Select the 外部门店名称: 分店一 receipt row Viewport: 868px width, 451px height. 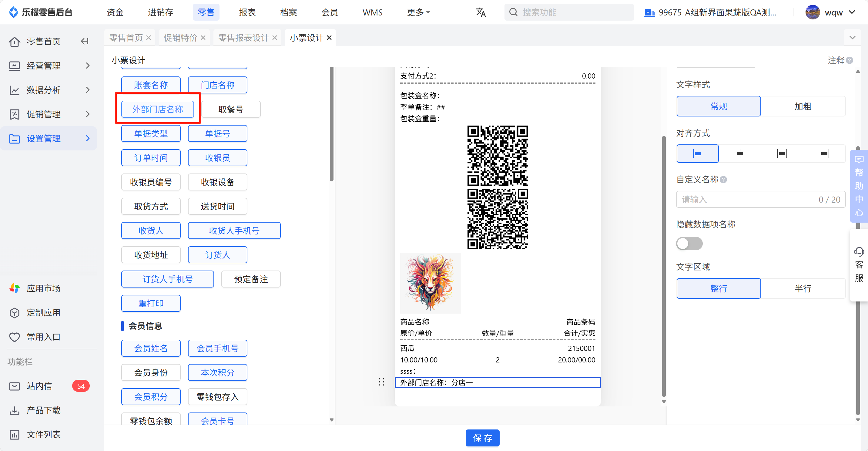pos(497,382)
